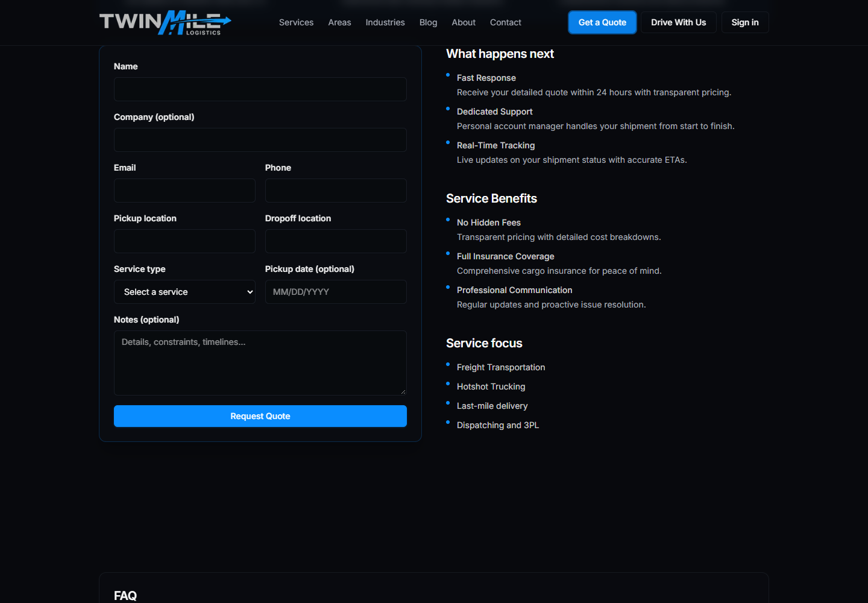Click the 'What happens next' heading
The image size is (868, 603).
500,54
